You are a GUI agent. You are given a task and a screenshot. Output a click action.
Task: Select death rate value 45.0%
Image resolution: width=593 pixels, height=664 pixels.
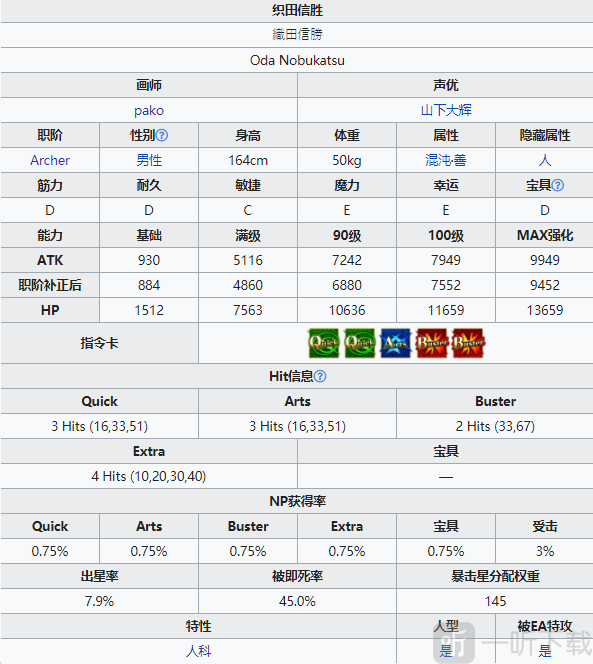coord(297,601)
